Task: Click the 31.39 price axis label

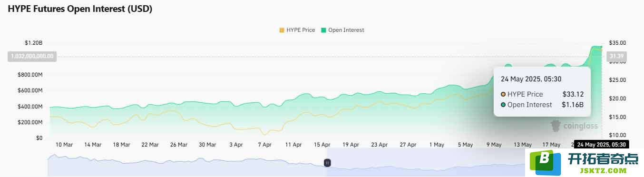Action: [x=616, y=57]
